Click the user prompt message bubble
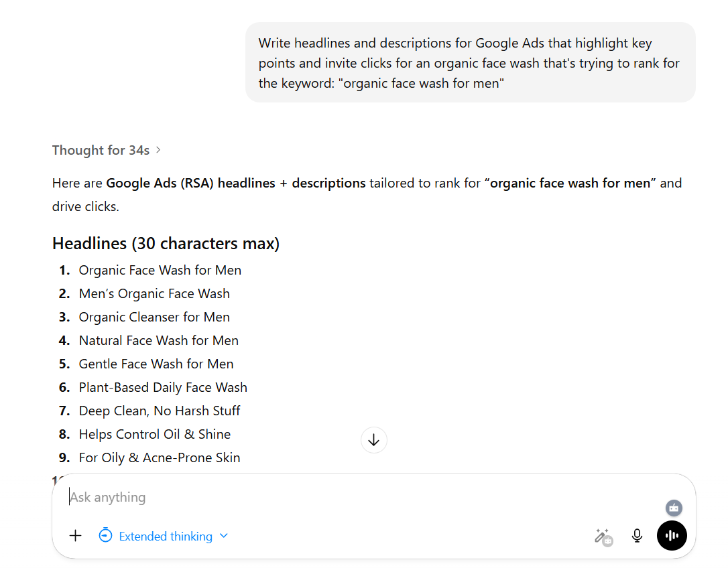 [x=470, y=63]
